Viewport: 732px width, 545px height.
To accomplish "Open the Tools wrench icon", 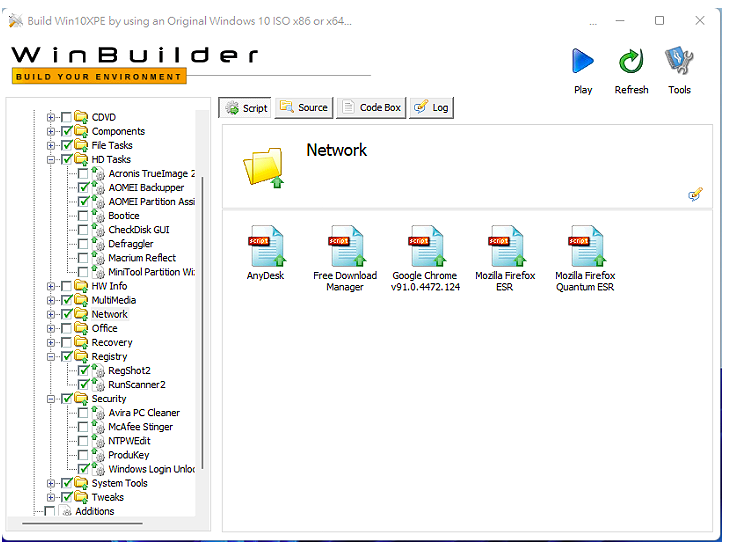I will click(679, 60).
